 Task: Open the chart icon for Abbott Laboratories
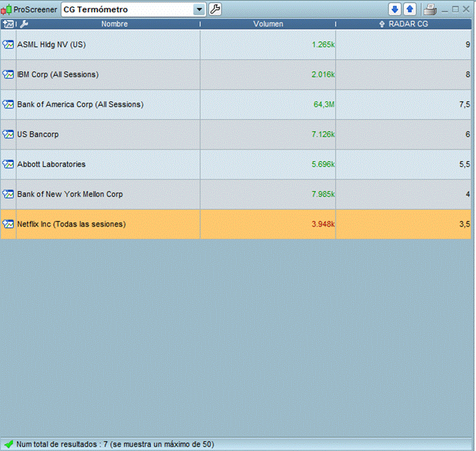[8, 164]
